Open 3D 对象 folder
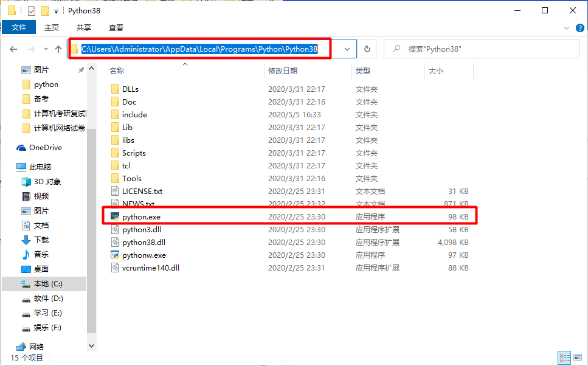This screenshot has height=366, width=588. pyautogui.click(x=47, y=182)
